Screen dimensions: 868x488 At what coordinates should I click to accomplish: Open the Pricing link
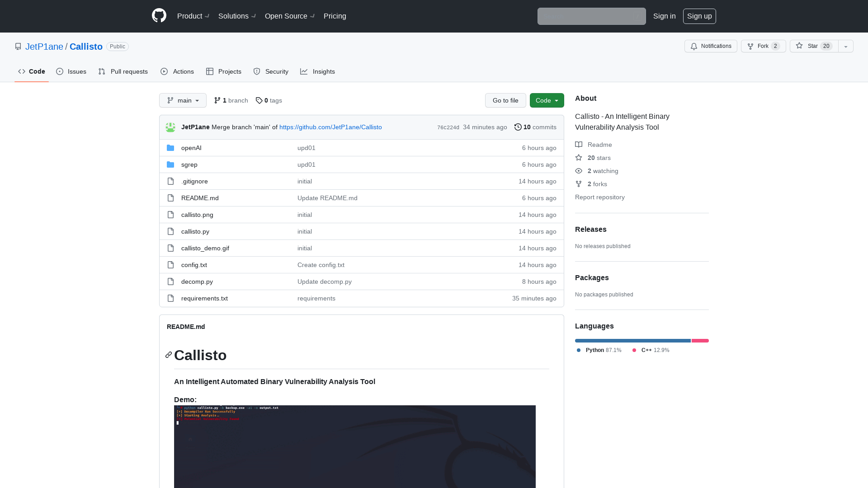(x=335, y=16)
